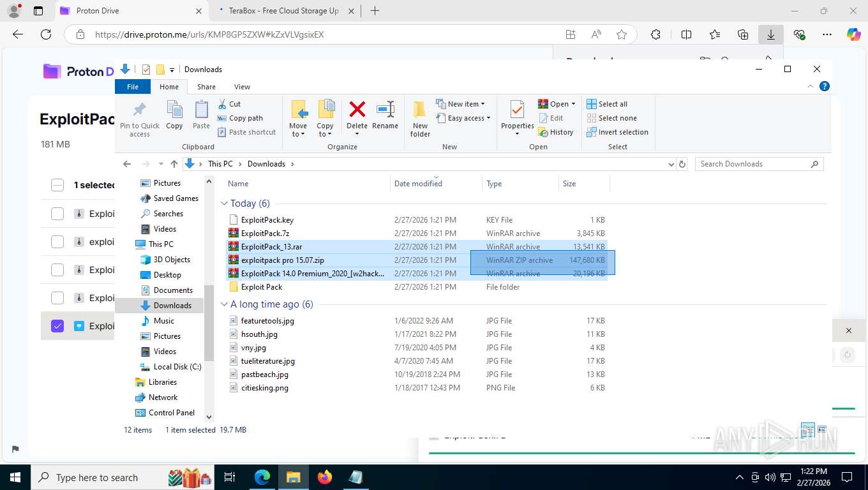Click in the Search Downloads field

point(759,164)
